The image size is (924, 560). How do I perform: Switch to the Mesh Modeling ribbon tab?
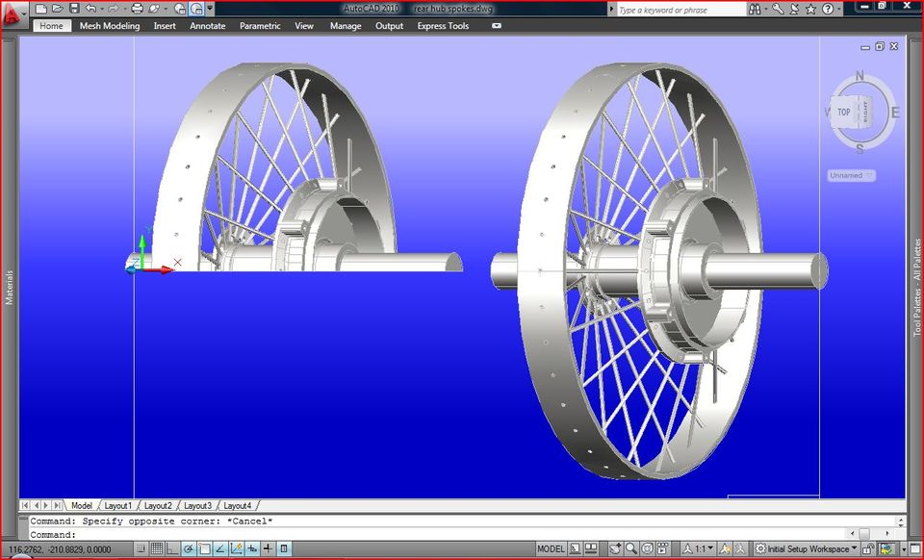(x=110, y=26)
